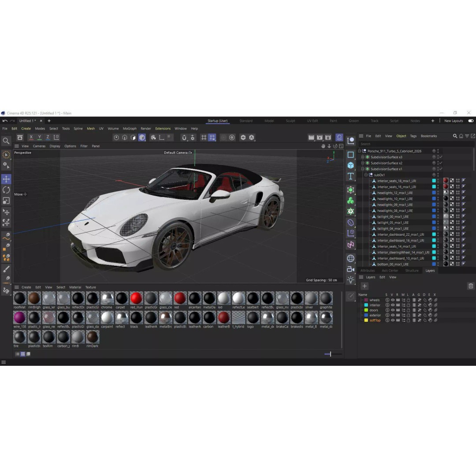Open MoGraph menu
This screenshot has height=476, width=476.
(130, 129)
